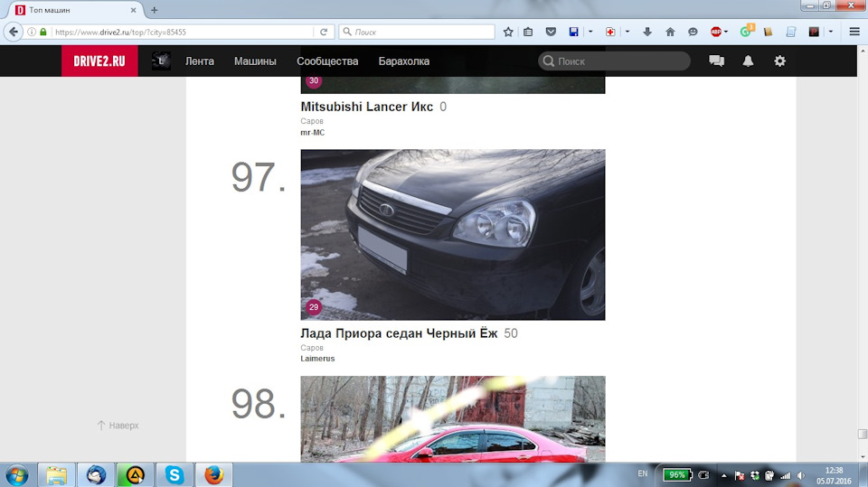Open the Downloads arrow icon
The image size is (868, 487).
click(647, 33)
